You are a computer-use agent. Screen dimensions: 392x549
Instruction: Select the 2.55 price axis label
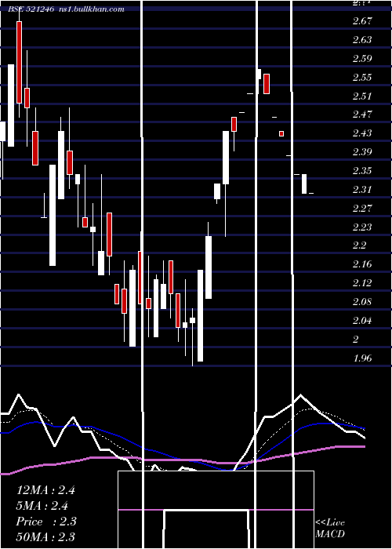pyautogui.click(x=362, y=78)
